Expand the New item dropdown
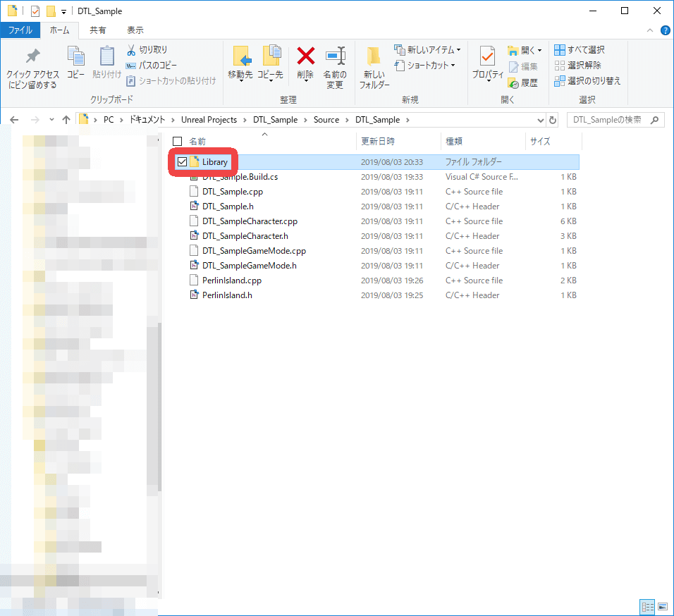 click(458, 50)
